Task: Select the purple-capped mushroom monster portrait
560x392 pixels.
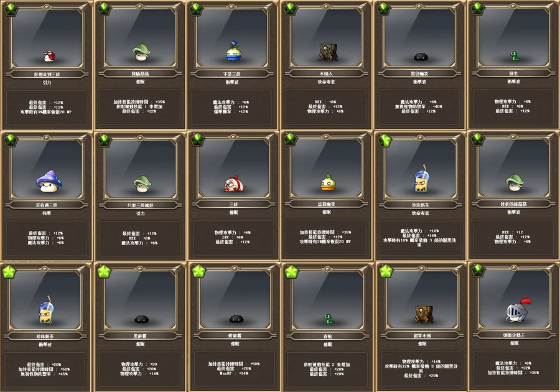Action: [47, 169]
